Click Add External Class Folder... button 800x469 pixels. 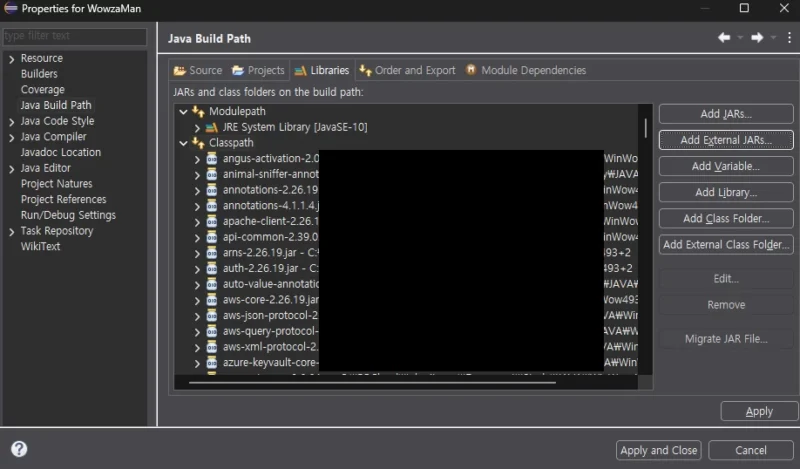pyautogui.click(x=726, y=244)
